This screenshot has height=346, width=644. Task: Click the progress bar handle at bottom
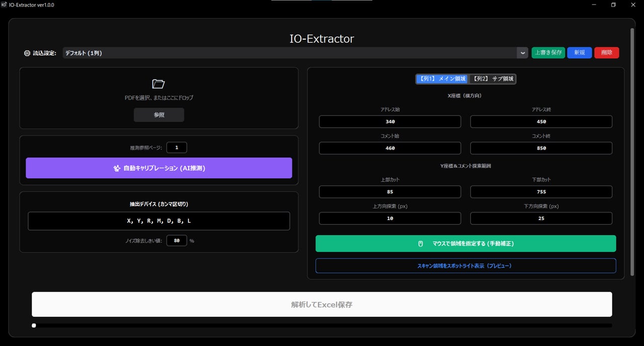click(x=34, y=325)
